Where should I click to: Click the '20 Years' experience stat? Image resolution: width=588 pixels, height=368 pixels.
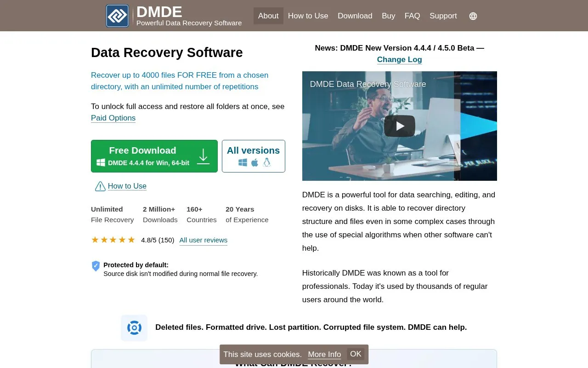[240, 209]
